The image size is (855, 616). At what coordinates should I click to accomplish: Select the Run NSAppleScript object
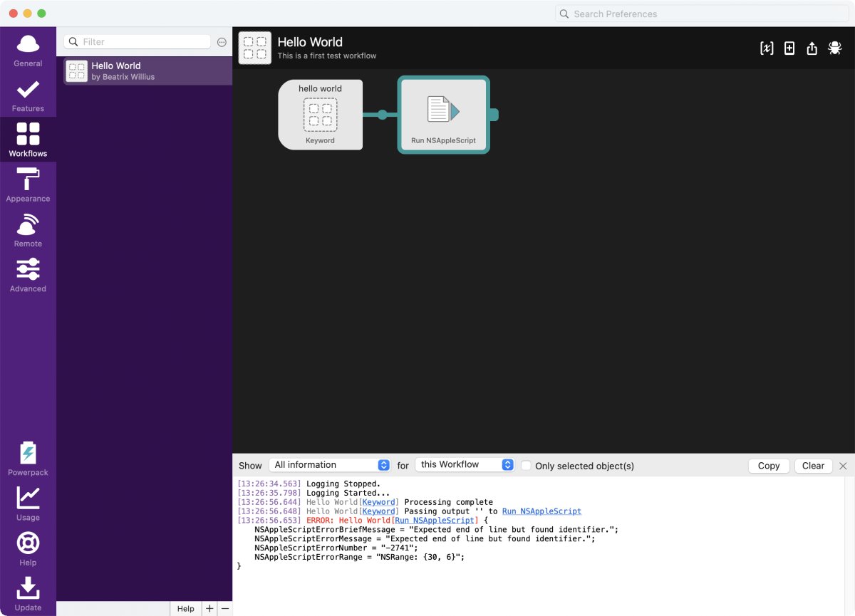(443, 115)
